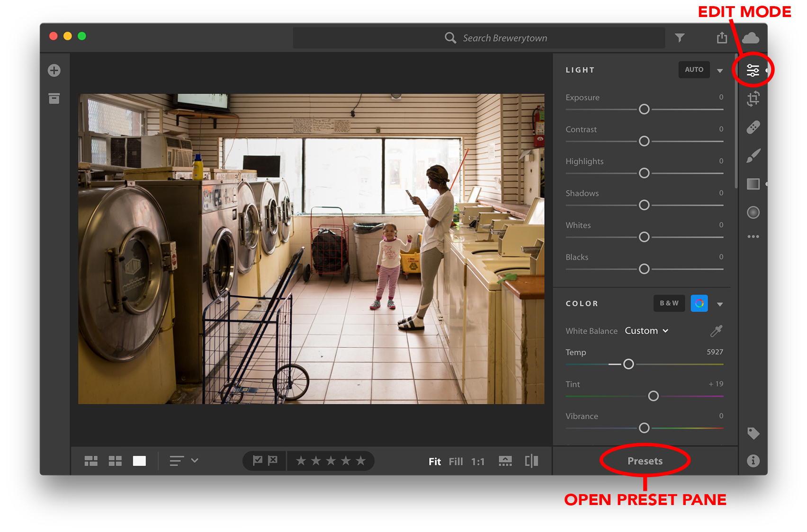The image size is (807, 532).
Task: Open the Crop & Rotate tool
Action: pos(753,98)
